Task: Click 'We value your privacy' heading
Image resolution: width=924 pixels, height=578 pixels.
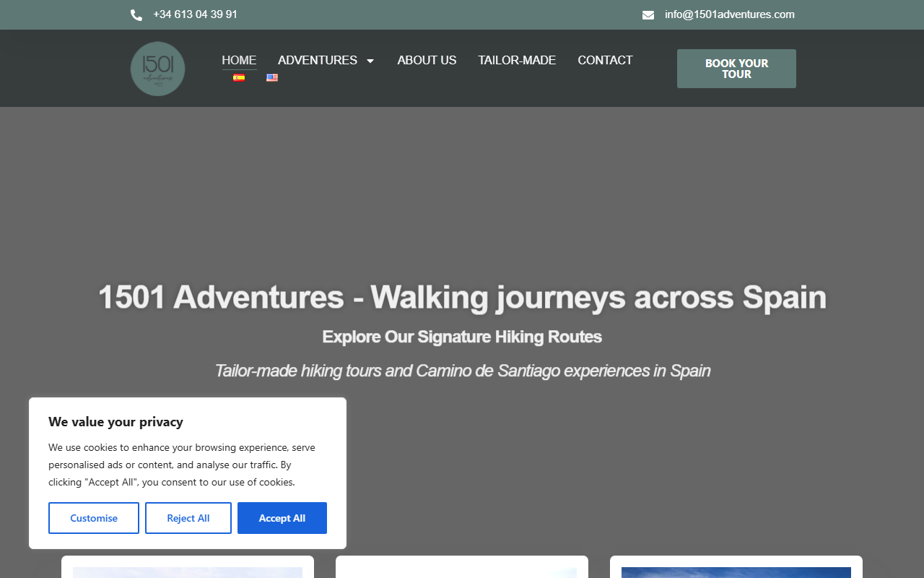Action: pyautogui.click(x=115, y=422)
